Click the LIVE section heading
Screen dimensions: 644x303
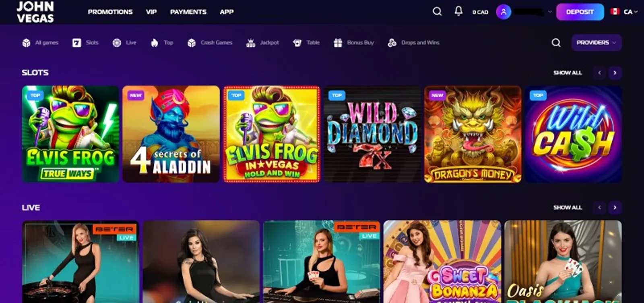tap(31, 208)
